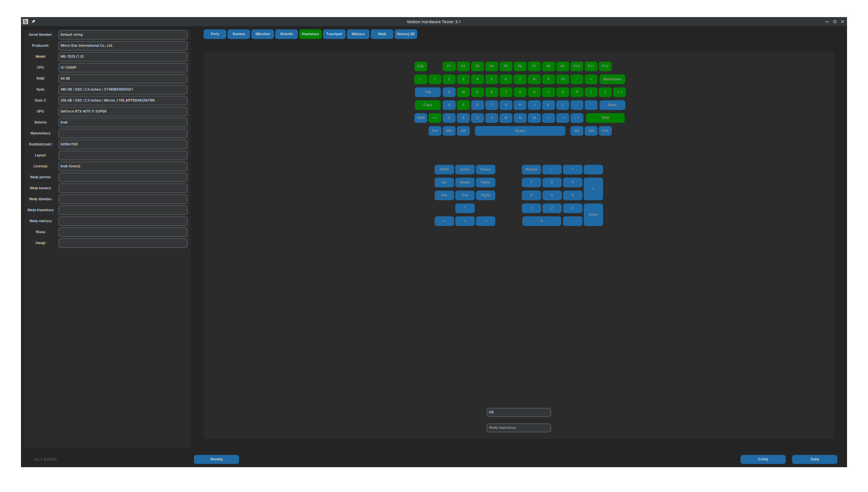Click the main keyboard Enter key
The width and height of the screenshot is (868, 492).
pos(612,105)
